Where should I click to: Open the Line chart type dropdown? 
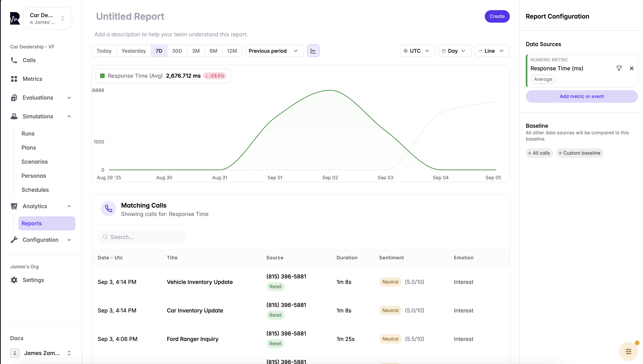pos(491,51)
